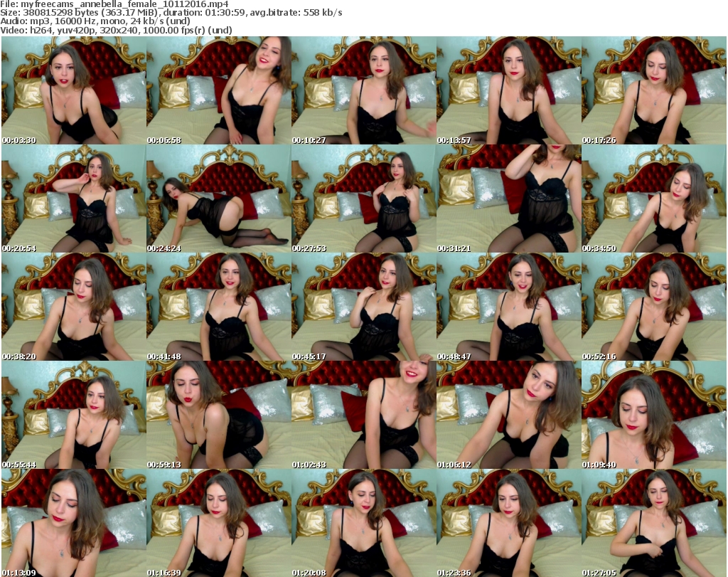This screenshot has width=728, height=577.
Task: Pick the preview frame at 00:20:54
Action: pos(74,198)
